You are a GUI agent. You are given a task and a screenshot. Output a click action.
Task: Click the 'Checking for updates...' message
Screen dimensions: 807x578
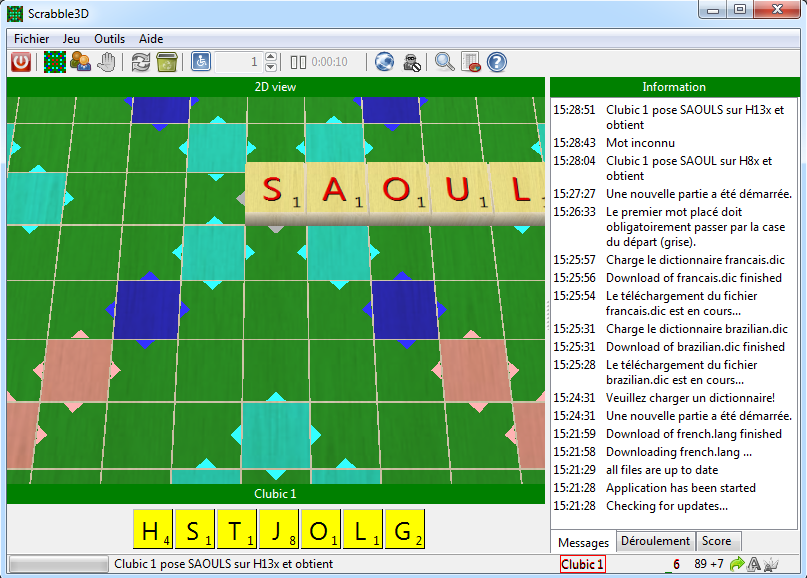pyautogui.click(x=667, y=506)
